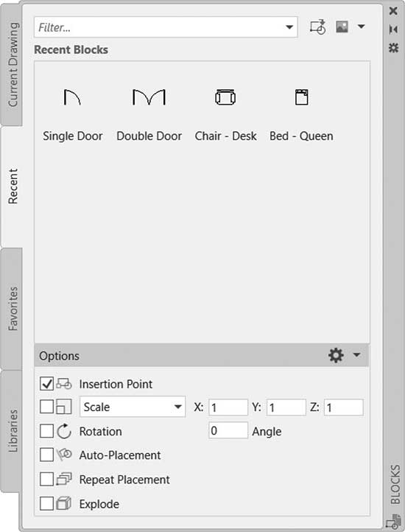The height and width of the screenshot is (532, 405).
Task: Select the Single Door block thumbnail
Action: 72,97
